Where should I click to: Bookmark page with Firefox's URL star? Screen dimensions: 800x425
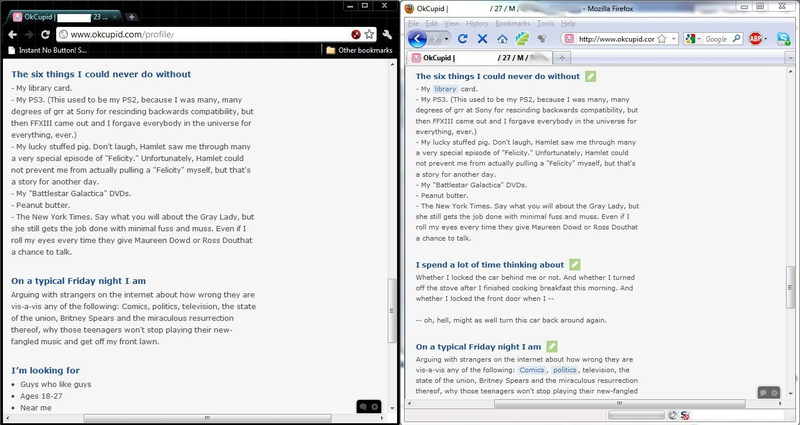click(x=662, y=39)
